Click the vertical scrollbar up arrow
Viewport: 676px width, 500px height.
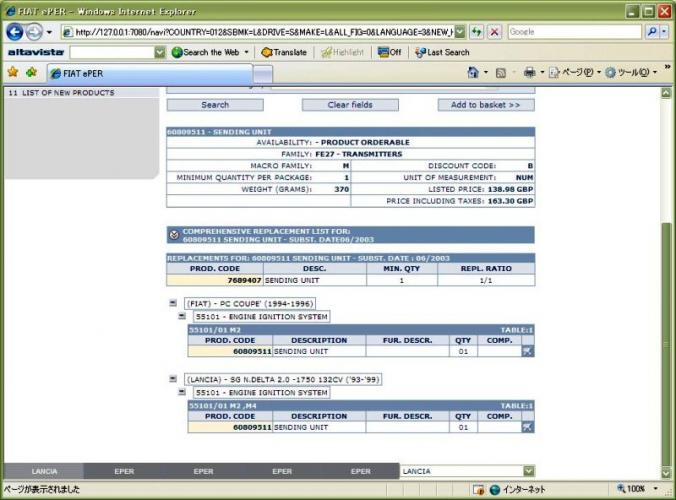pos(667,93)
